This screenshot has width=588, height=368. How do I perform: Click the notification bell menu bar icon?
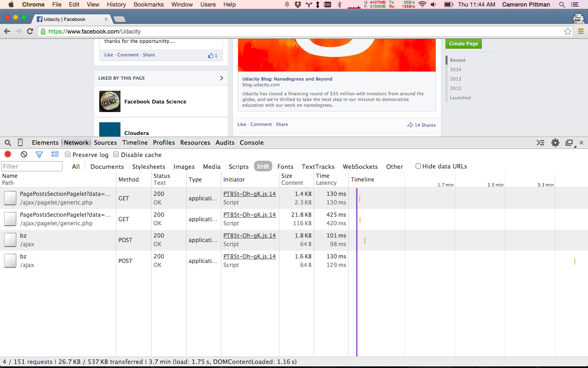pos(287,4)
